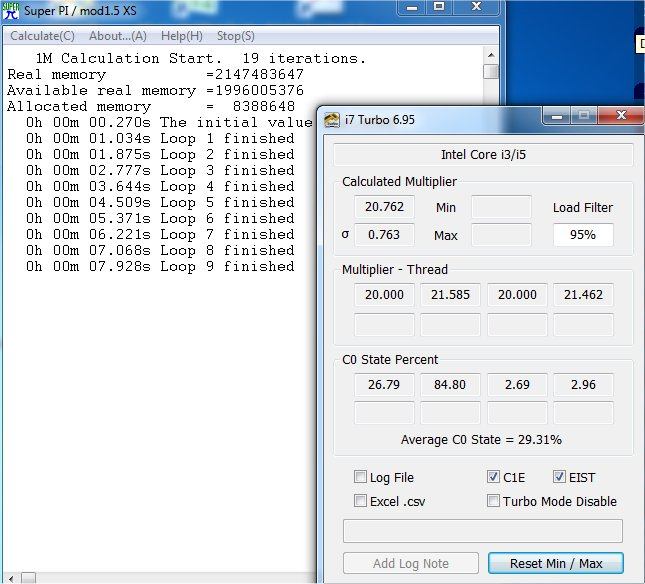Click the sigma value 0.763

coord(384,235)
